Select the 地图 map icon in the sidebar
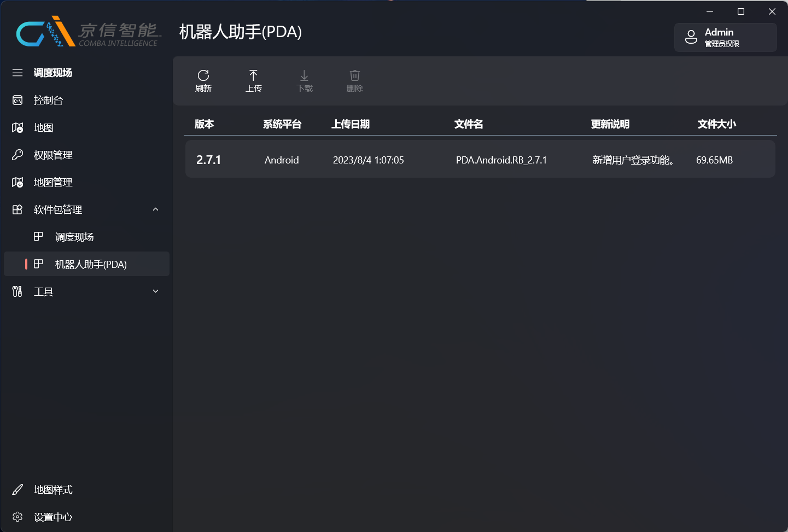This screenshot has height=532, width=788. click(x=17, y=127)
